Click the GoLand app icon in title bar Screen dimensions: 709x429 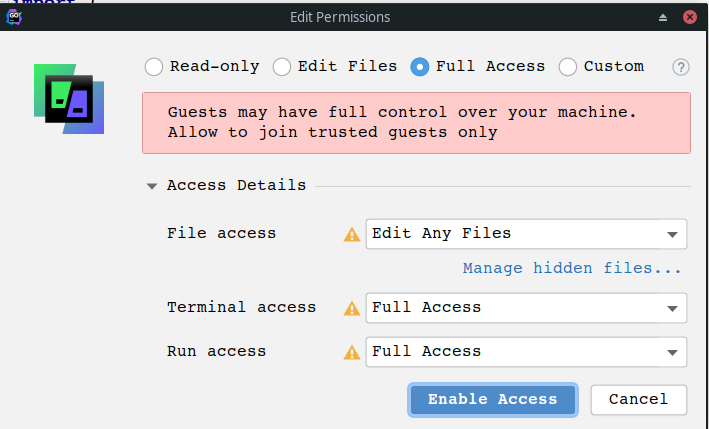tap(15, 17)
